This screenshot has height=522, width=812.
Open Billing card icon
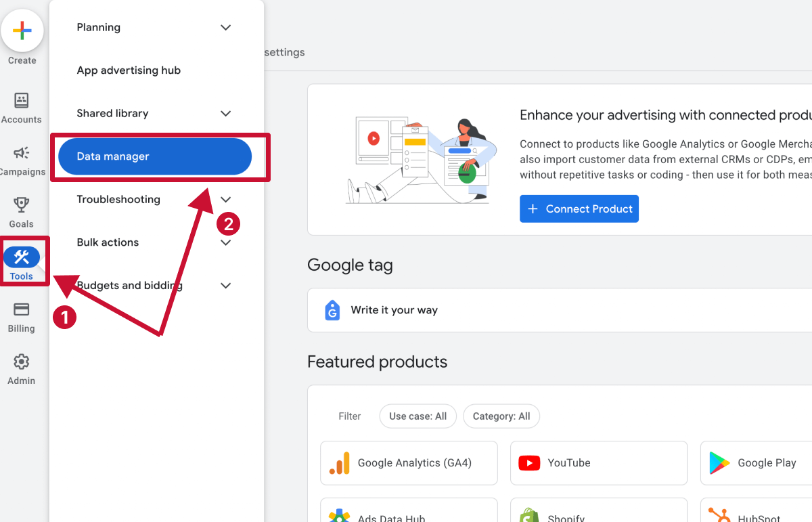pos(22,309)
